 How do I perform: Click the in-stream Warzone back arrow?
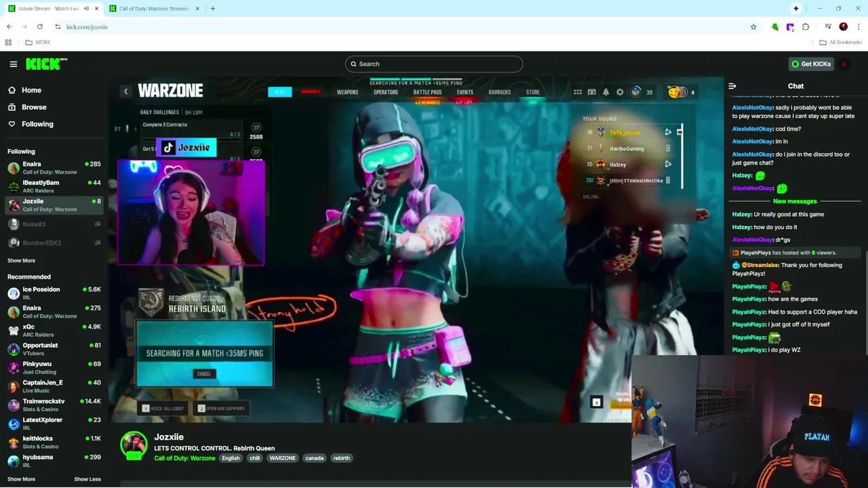(125, 91)
